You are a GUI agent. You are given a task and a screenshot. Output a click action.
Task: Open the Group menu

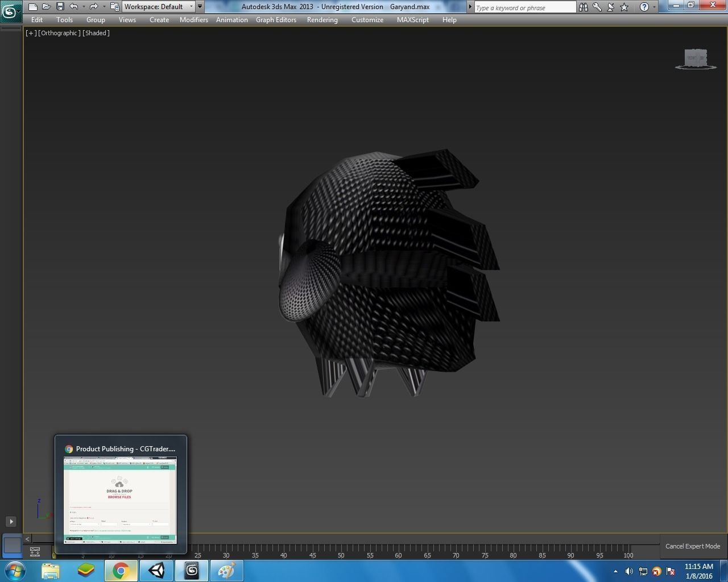point(96,20)
